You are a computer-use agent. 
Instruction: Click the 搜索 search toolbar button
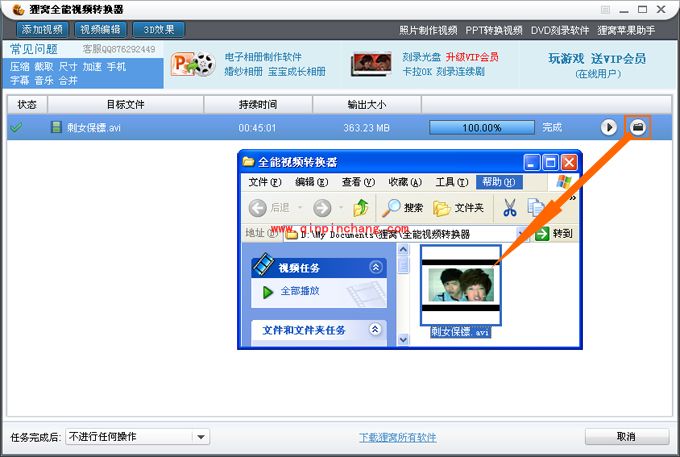click(402, 208)
